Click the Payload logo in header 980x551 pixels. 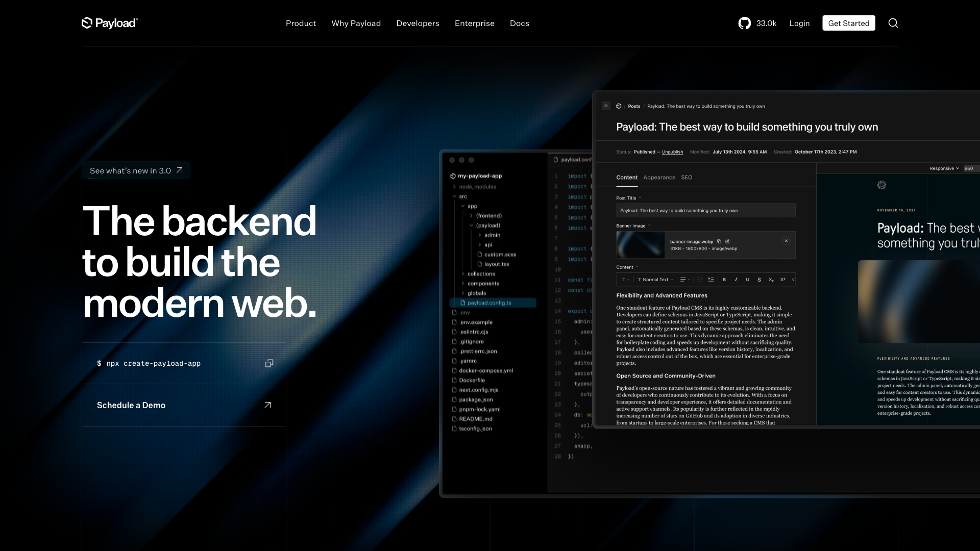[109, 23]
